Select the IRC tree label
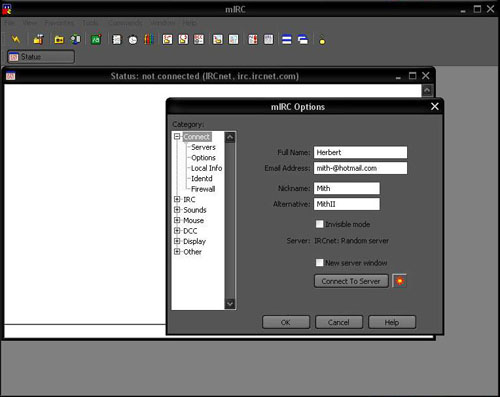Viewport: 500px width, 397px height. point(189,199)
